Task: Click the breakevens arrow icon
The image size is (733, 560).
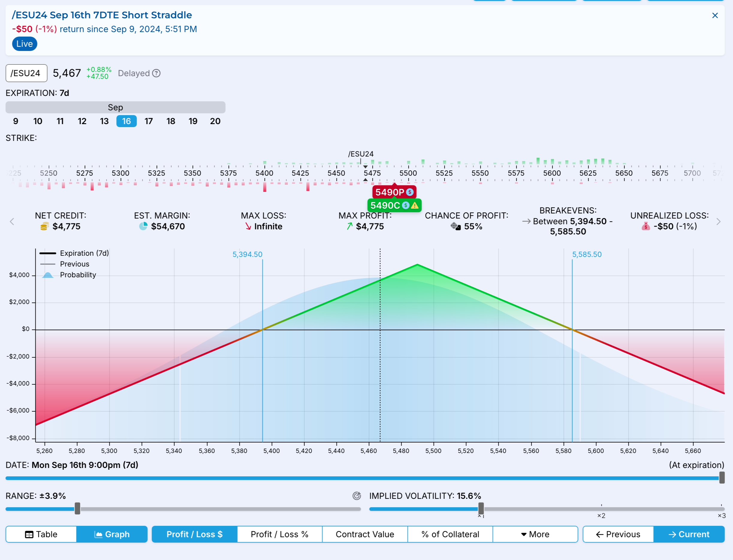Action: (527, 221)
